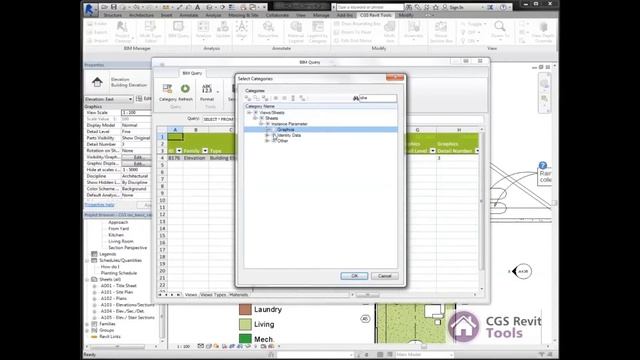The image size is (640, 360).
Task: Click the first tree toolbar icon under Categories
Action: click(248, 98)
